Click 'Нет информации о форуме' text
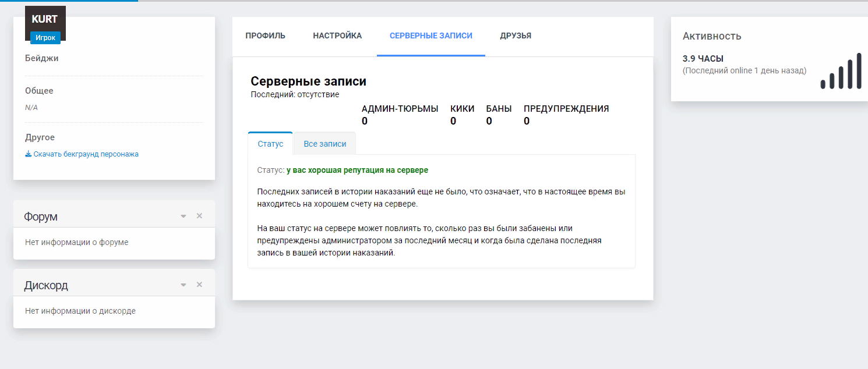Image resolution: width=868 pixels, height=369 pixels. click(x=77, y=242)
